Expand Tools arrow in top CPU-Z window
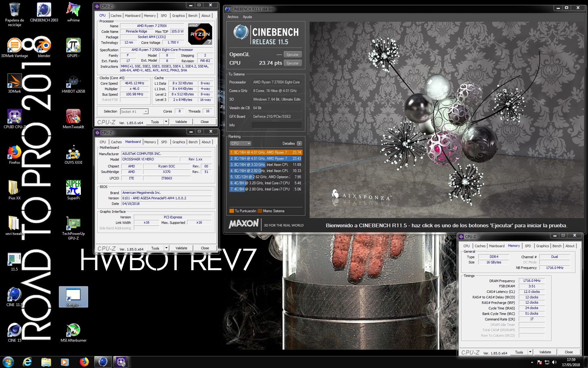This screenshot has height=368, width=588. (166, 122)
